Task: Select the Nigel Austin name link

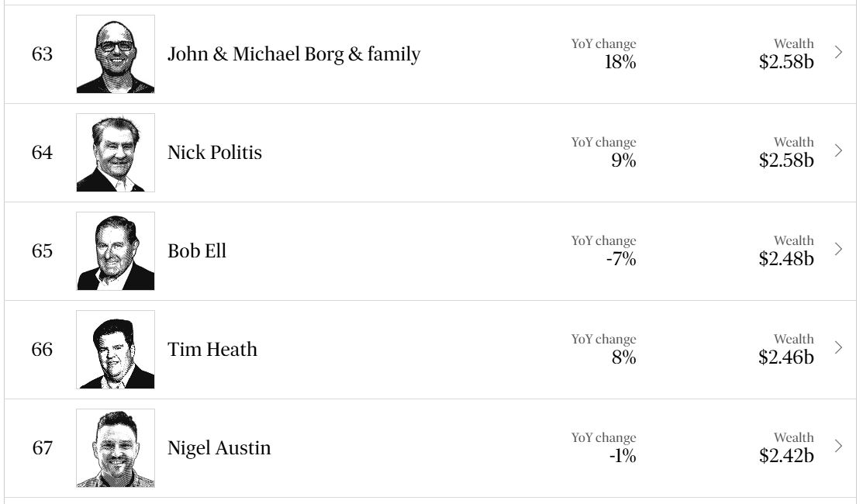Action: 219,448
